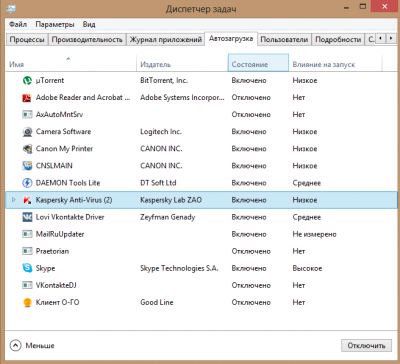The height and width of the screenshot is (364, 400).
Task: Open the Параметры menu
Action: tap(55, 24)
